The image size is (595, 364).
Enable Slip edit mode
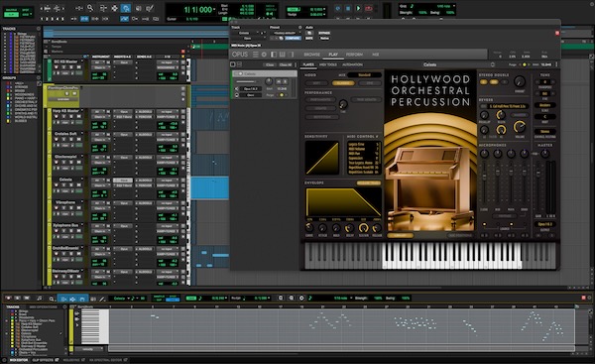11,15
